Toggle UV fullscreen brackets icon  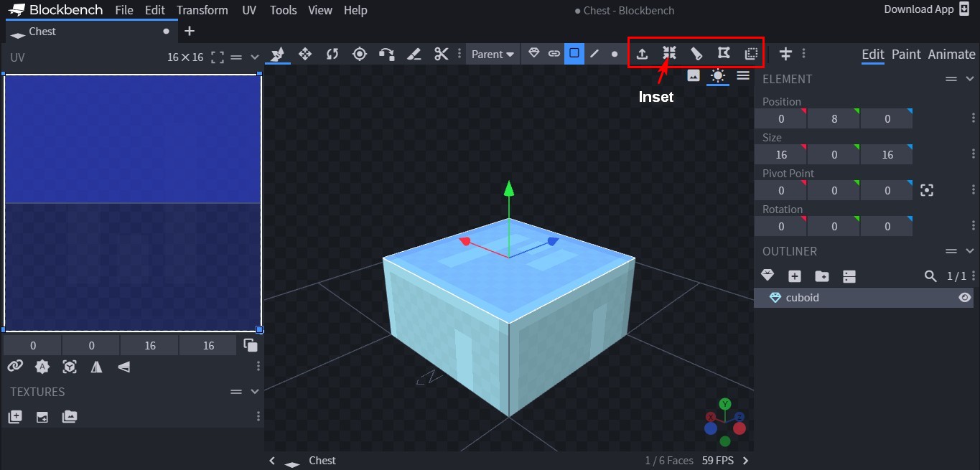218,57
